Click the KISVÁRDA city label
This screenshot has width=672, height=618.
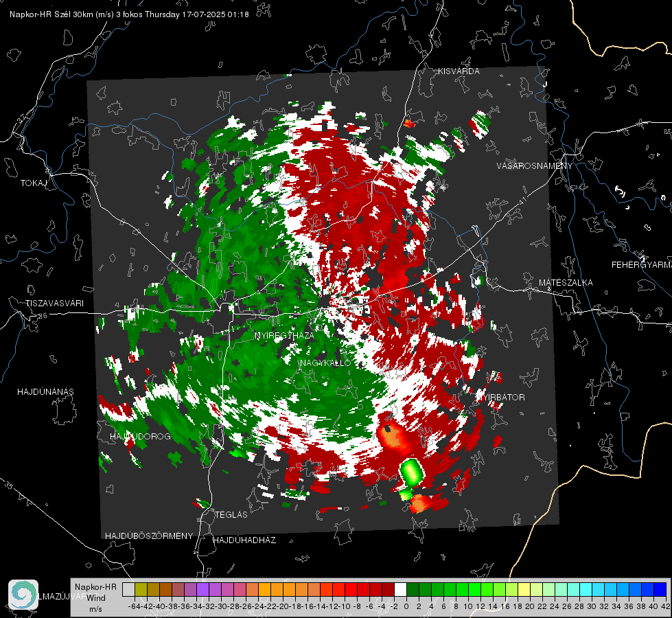pyautogui.click(x=459, y=71)
